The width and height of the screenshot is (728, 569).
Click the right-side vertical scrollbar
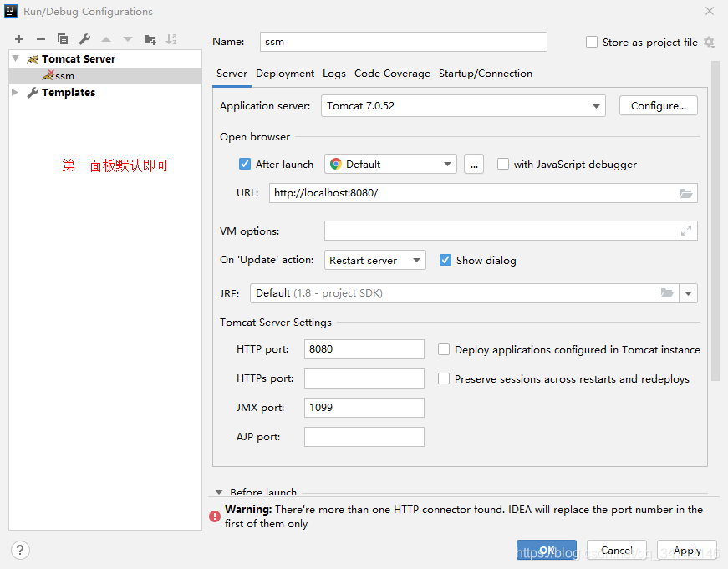click(x=715, y=221)
